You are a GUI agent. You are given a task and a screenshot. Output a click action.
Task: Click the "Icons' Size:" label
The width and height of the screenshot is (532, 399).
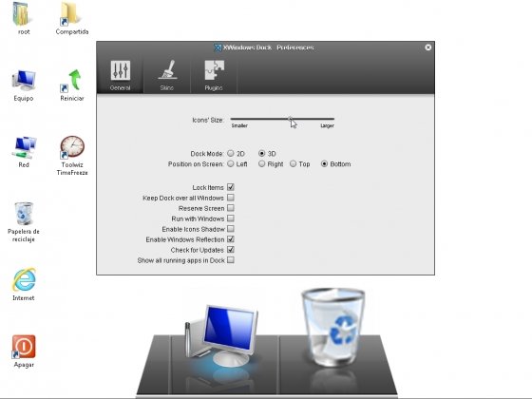point(208,120)
